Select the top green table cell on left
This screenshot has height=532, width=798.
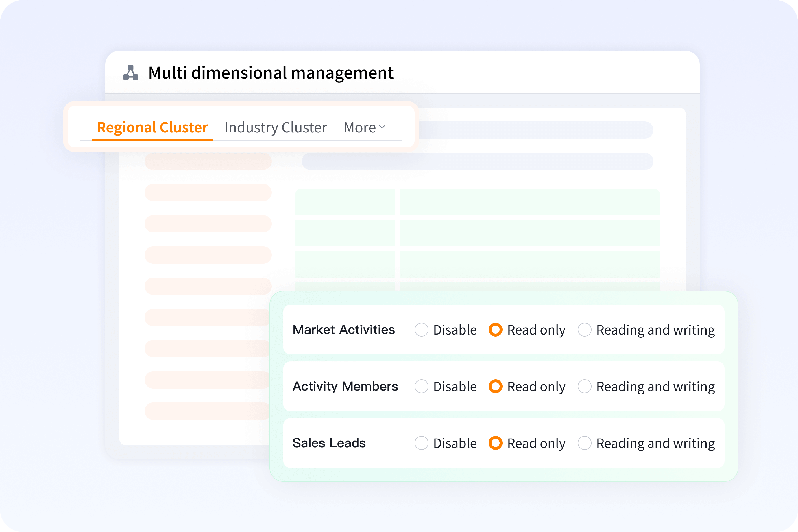pyautogui.click(x=344, y=202)
